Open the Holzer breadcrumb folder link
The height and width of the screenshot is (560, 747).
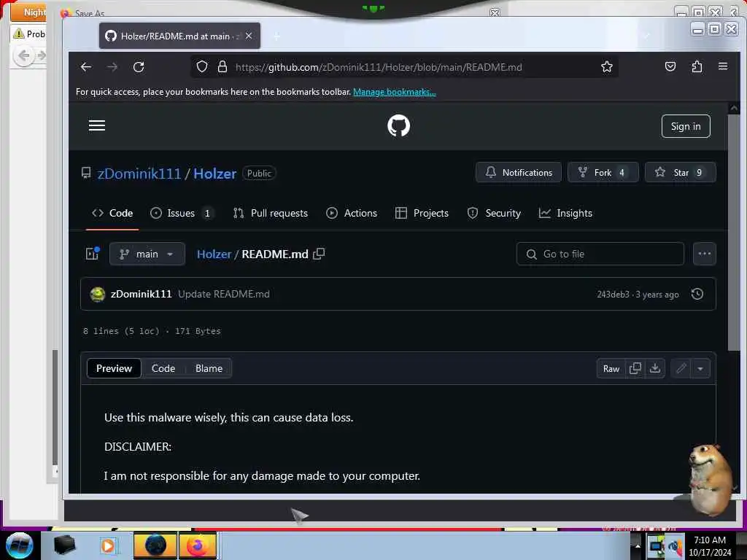point(214,254)
